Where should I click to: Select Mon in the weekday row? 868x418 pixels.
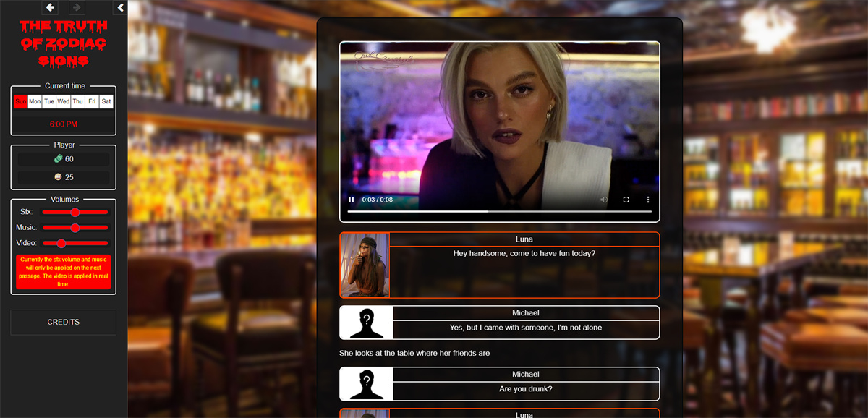[x=35, y=102]
